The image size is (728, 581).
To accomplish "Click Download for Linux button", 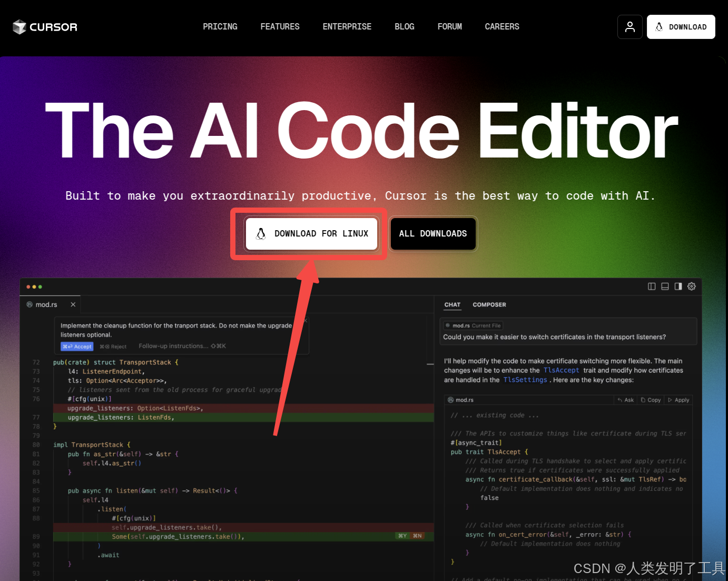I will (312, 233).
